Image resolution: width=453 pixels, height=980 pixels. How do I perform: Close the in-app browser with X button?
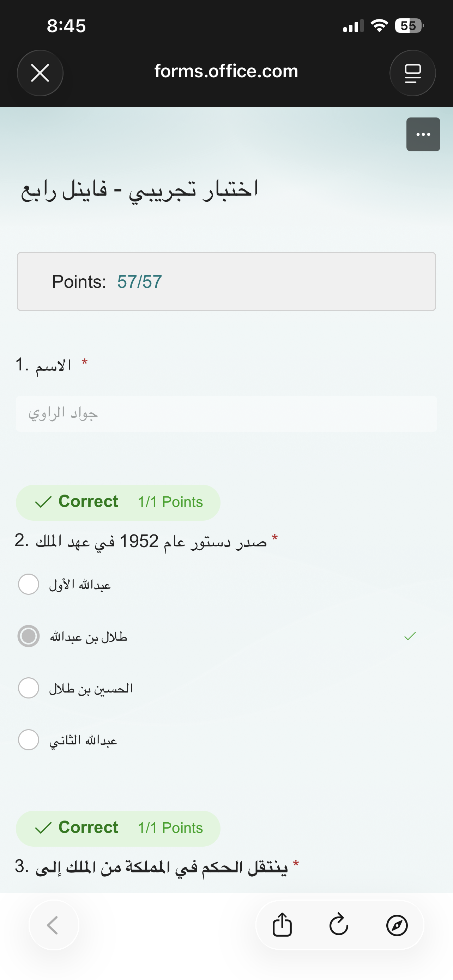coord(40,73)
